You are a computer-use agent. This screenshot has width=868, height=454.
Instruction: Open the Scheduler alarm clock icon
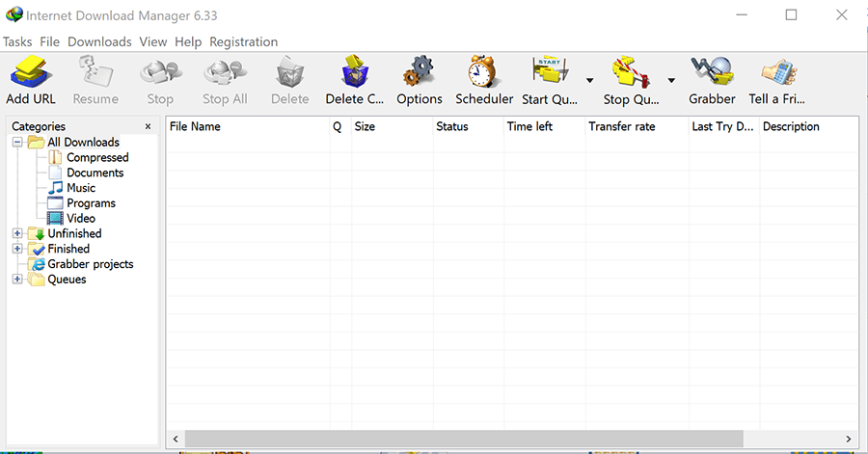482,72
